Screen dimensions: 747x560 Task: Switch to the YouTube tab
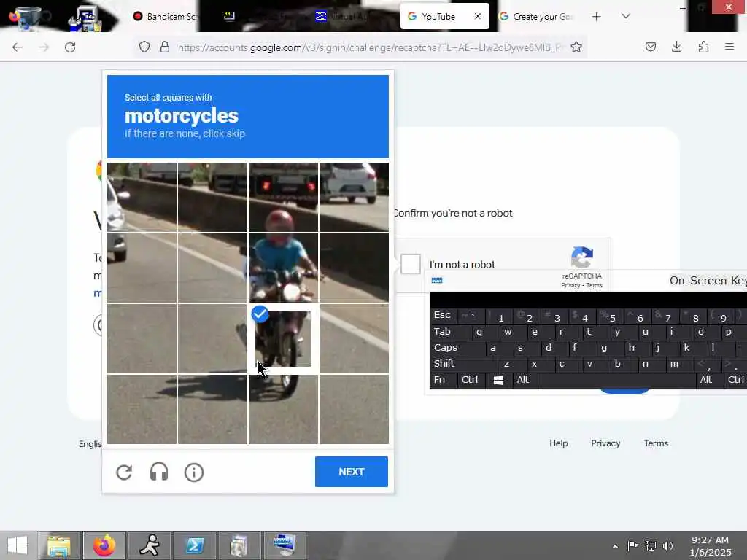[444, 17]
